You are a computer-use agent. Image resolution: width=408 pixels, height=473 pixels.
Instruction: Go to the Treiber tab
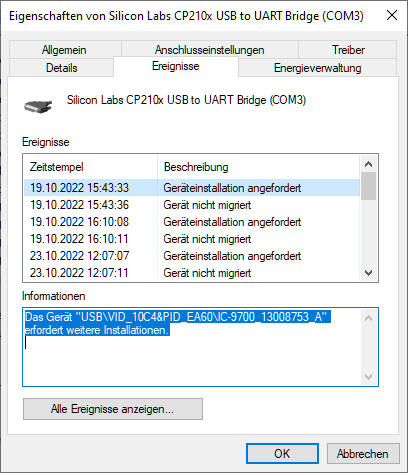click(x=348, y=50)
